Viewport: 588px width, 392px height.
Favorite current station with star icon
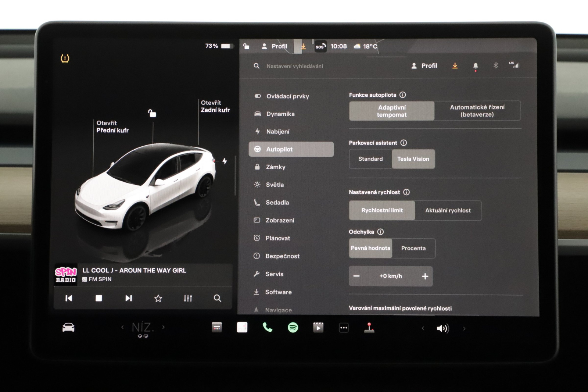(158, 298)
